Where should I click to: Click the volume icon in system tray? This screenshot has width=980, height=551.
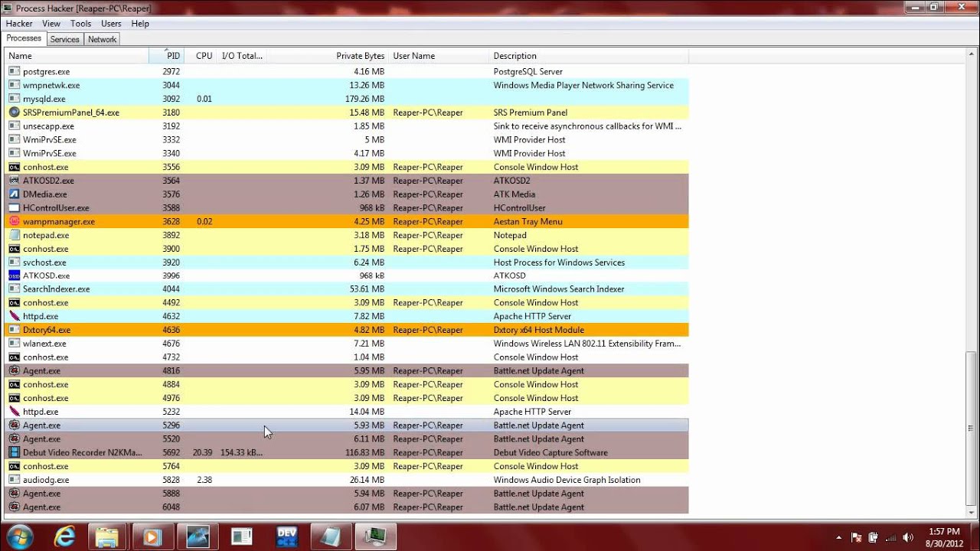[x=908, y=537]
